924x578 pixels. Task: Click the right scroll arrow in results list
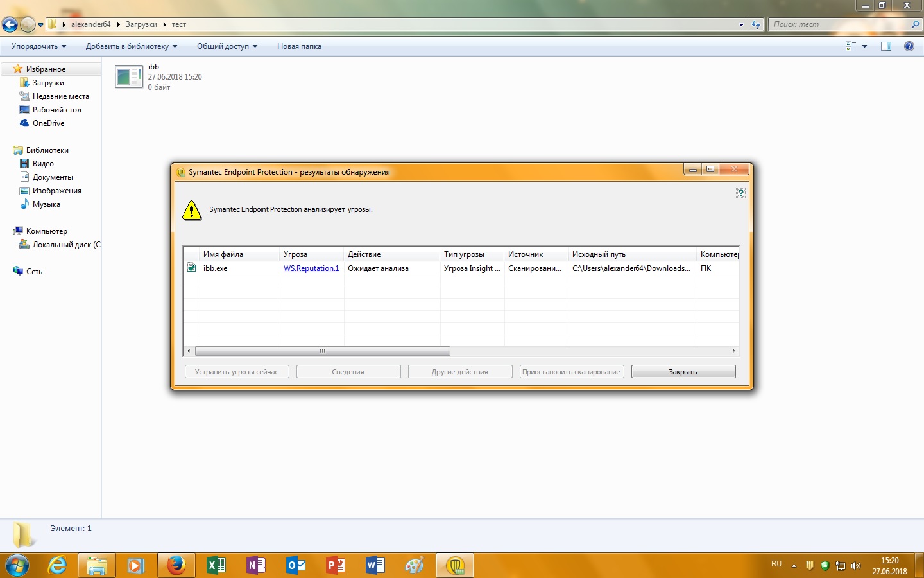[x=734, y=351]
